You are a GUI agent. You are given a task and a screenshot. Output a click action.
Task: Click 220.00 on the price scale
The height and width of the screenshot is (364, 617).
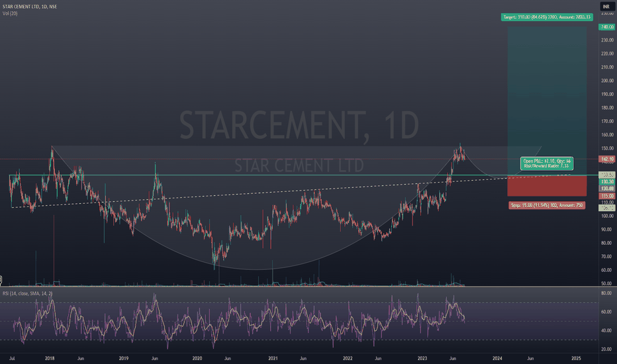pyautogui.click(x=607, y=54)
